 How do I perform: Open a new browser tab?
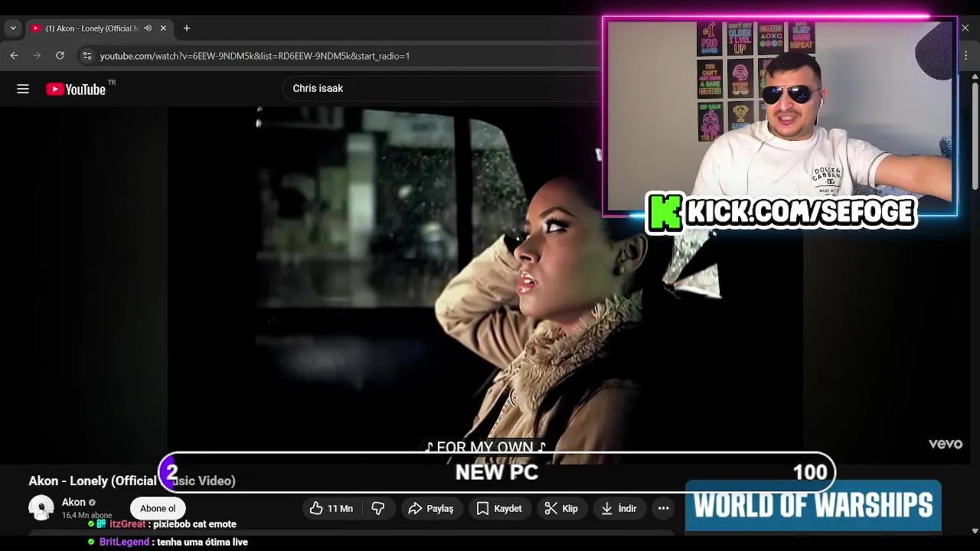(x=187, y=28)
